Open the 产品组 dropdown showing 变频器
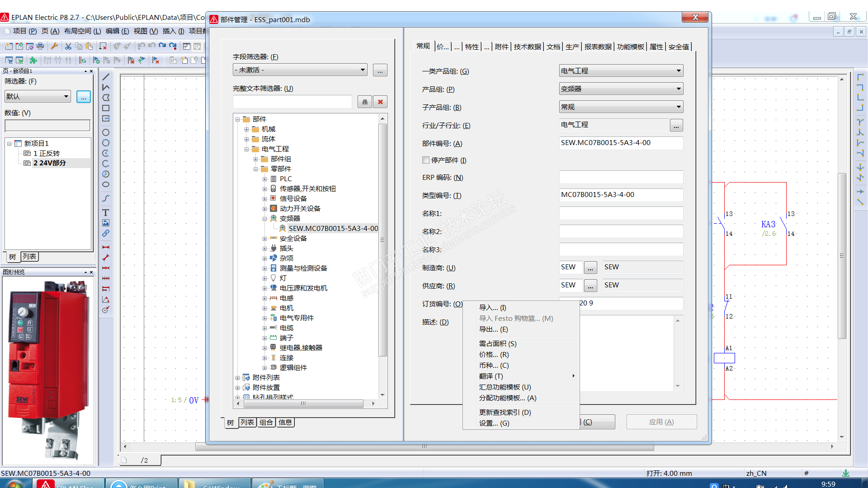The width and height of the screenshot is (868, 488). click(x=621, y=89)
